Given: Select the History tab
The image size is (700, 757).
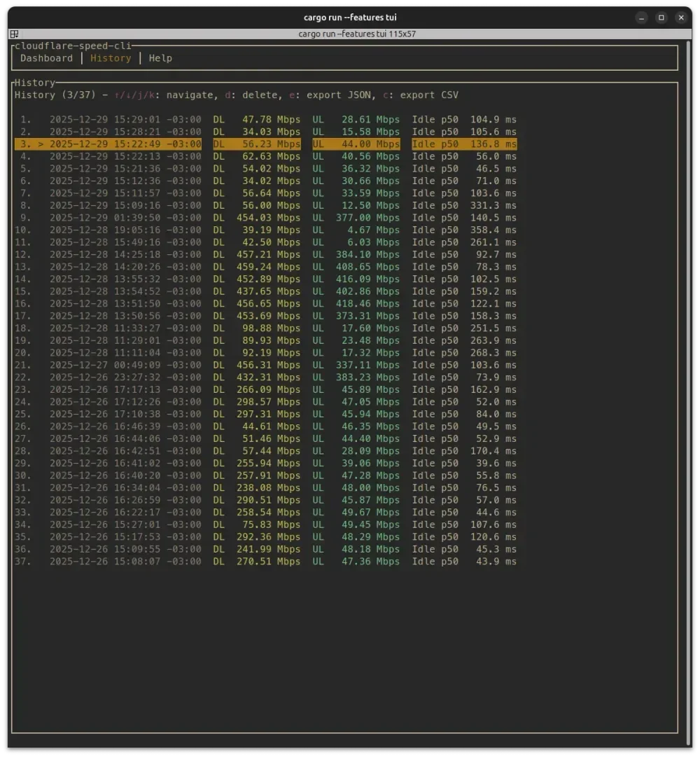Looking at the screenshot, I should [111, 58].
